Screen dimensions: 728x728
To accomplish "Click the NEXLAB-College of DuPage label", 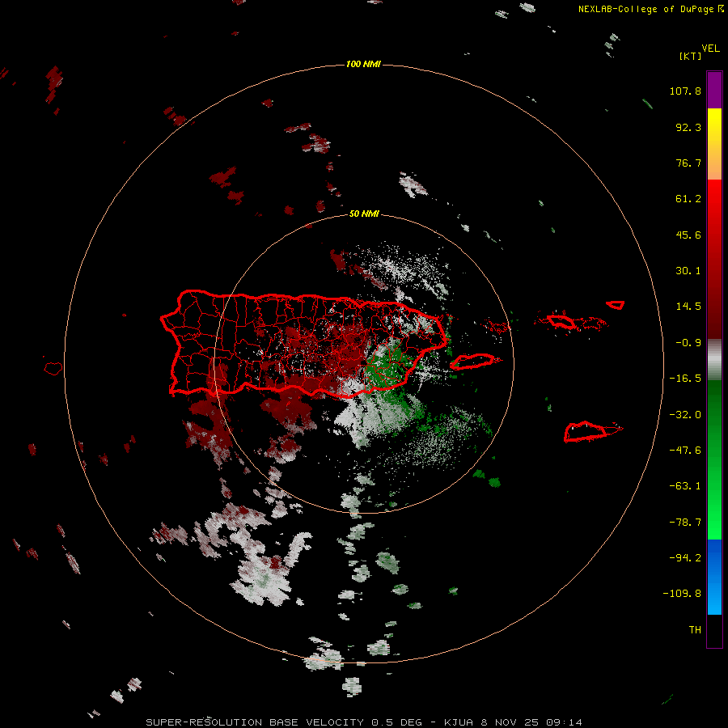I will [x=645, y=9].
